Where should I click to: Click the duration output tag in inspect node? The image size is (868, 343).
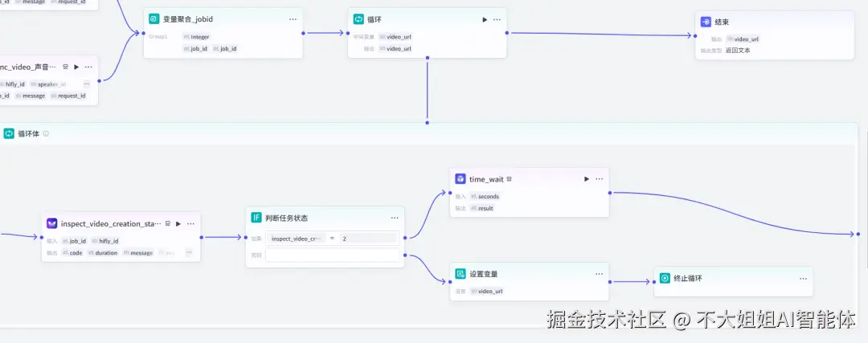tap(102, 252)
